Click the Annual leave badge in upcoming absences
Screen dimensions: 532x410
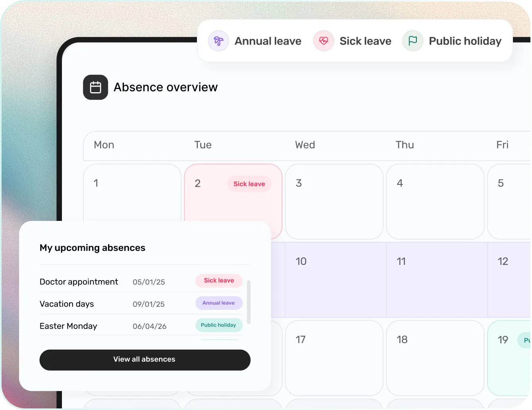pyautogui.click(x=219, y=303)
